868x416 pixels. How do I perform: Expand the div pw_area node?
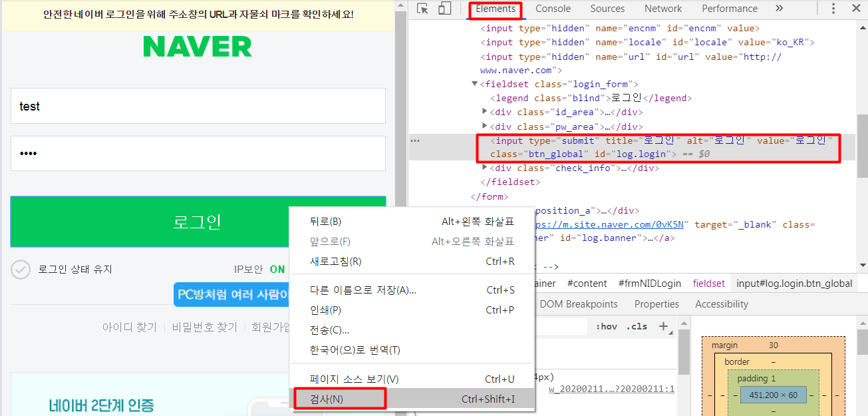[x=485, y=126]
